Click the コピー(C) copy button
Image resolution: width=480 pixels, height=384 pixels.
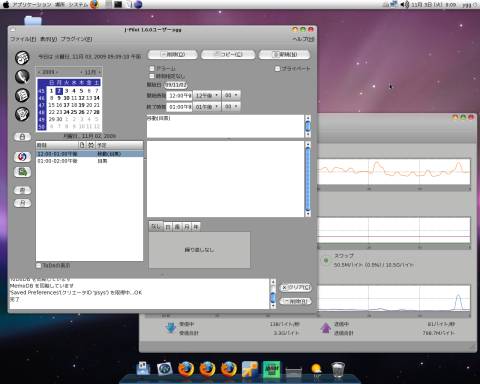coord(228,54)
